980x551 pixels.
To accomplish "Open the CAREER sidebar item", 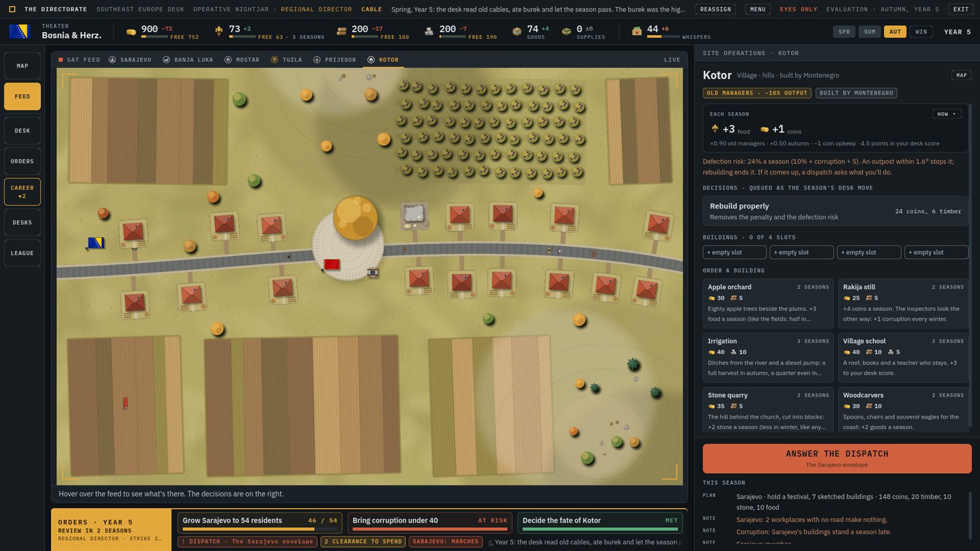I will [x=22, y=192].
